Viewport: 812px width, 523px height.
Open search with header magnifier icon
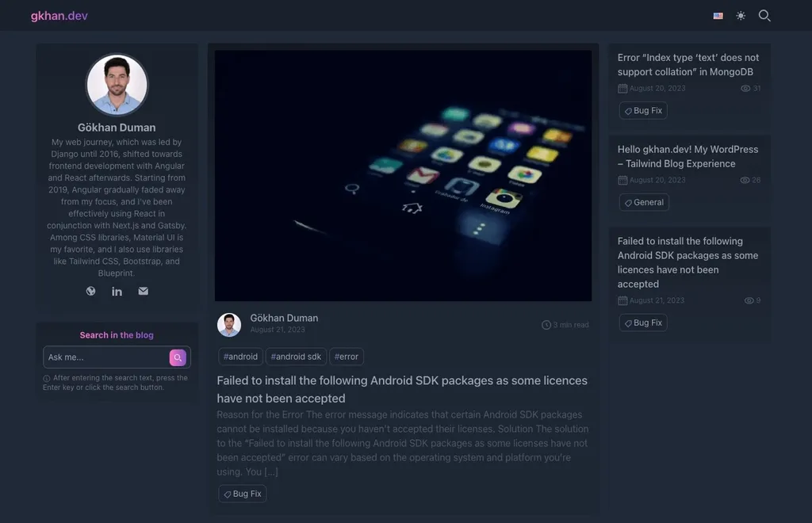[764, 16]
